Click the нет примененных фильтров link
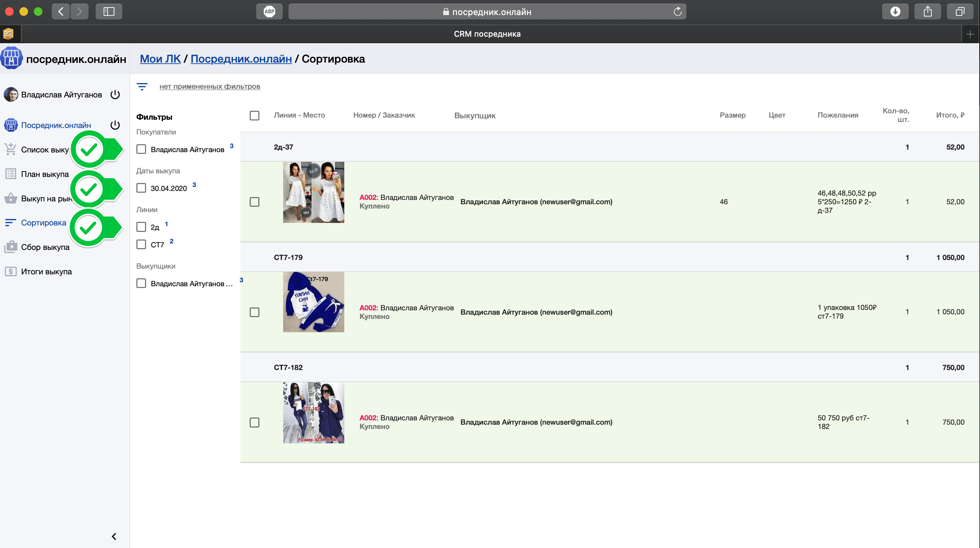Screen dimensions: 980x548 pos(210,86)
